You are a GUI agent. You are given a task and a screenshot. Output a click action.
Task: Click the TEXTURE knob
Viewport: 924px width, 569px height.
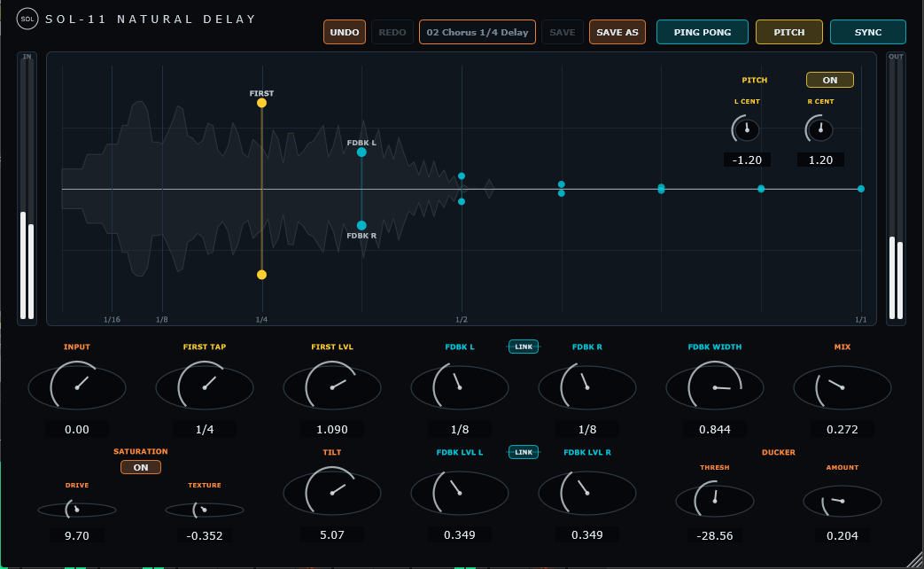(x=205, y=510)
